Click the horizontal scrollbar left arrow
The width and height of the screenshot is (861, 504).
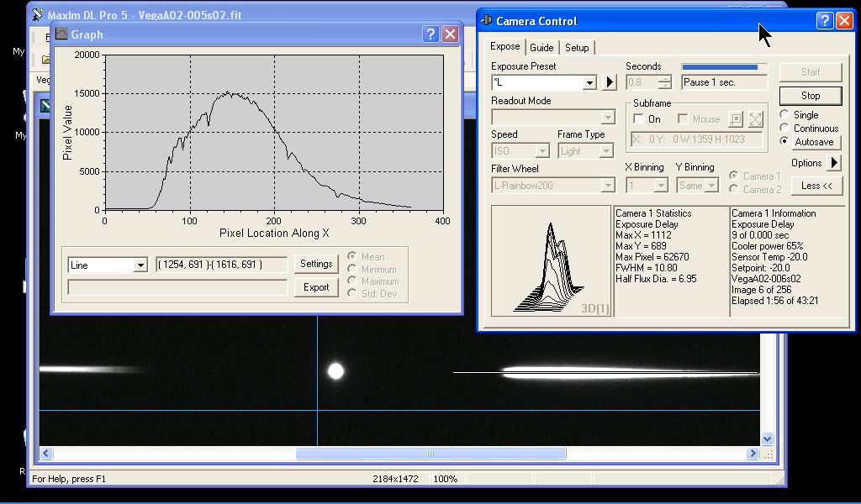tap(46, 453)
